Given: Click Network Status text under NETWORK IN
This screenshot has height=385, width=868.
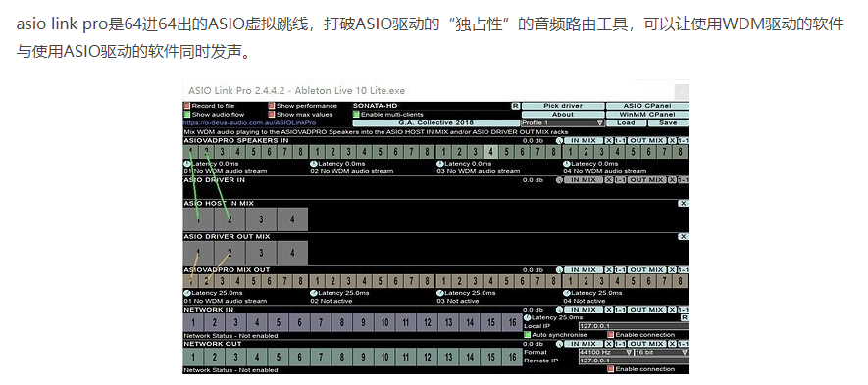Looking at the screenshot, I should (230, 336).
